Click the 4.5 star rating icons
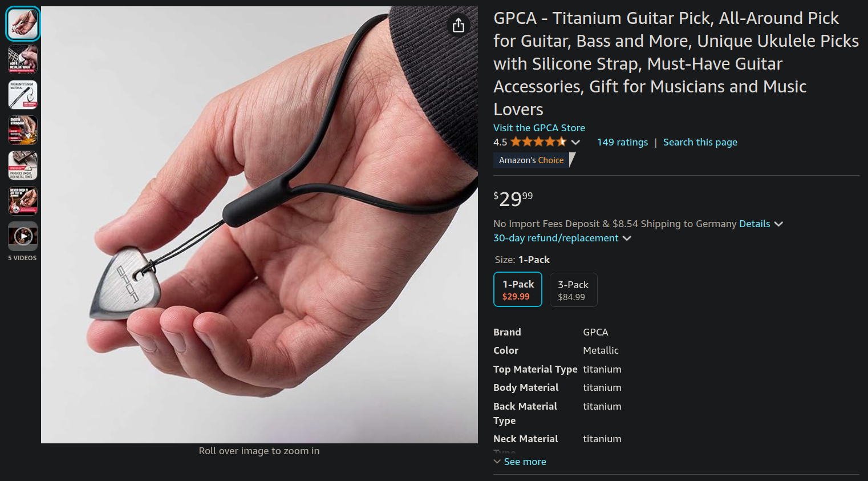This screenshot has width=868, height=481. [538, 142]
